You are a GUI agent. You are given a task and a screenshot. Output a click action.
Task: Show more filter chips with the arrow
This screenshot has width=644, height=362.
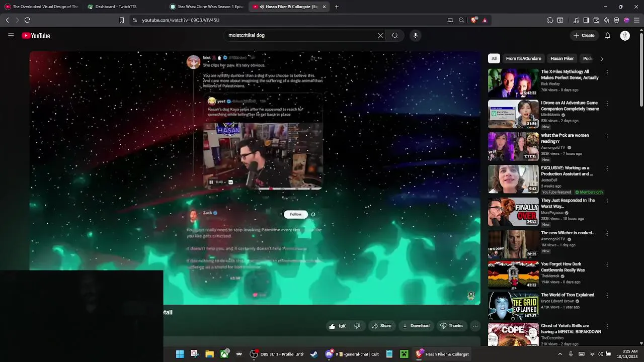[x=602, y=59]
